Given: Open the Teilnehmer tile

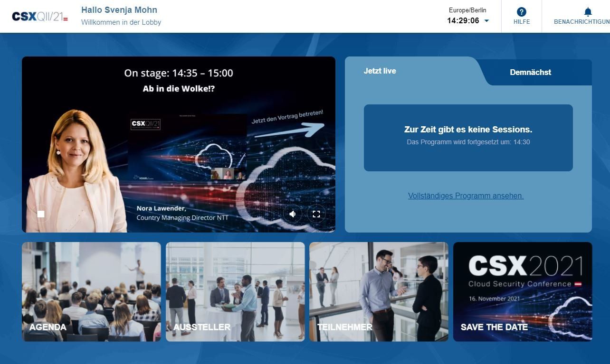Looking at the screenshot, I should (x=379, y=292).
